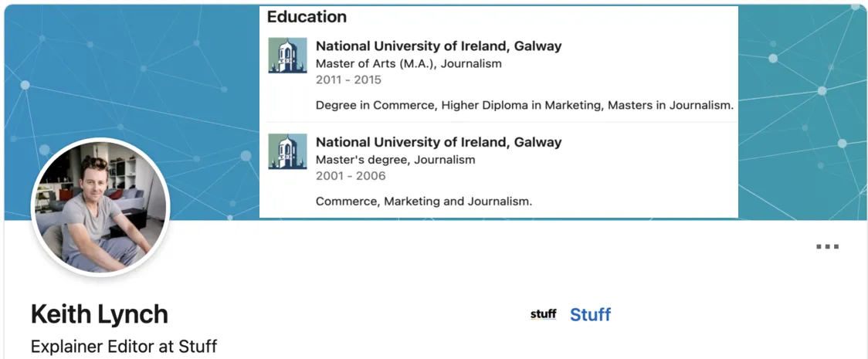Viewport: 868px width, 359px height.
Task: Open Keith Lynch's profile photo
Action: (x=100, y=207)
